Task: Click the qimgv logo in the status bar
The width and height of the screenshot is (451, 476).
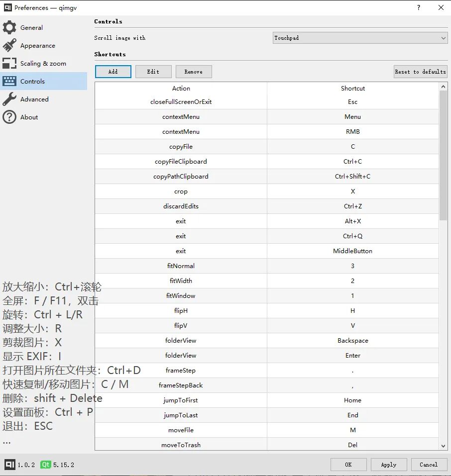Action: pyautogui.click(x=10, y=465)
